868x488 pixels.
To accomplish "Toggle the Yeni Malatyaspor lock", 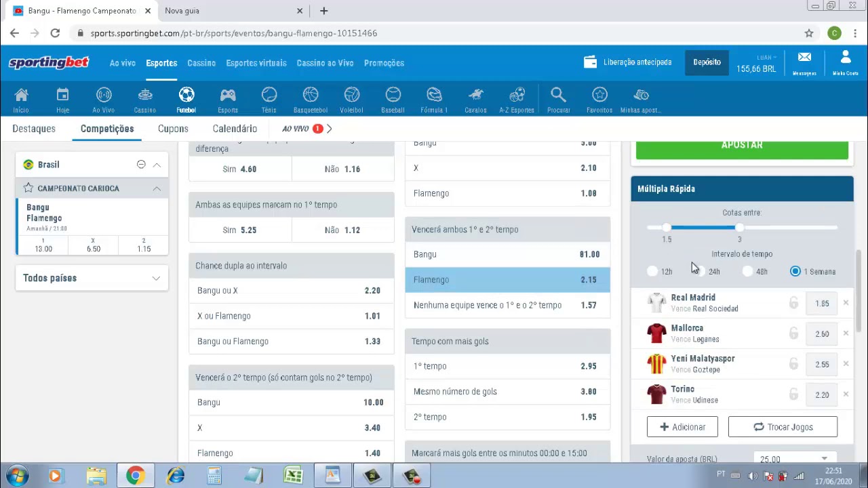I will 793,364.
